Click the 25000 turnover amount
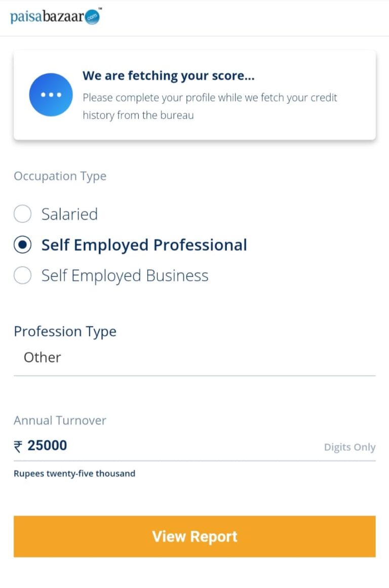This screenshot has width=389, height=588. tap(47, 446)
